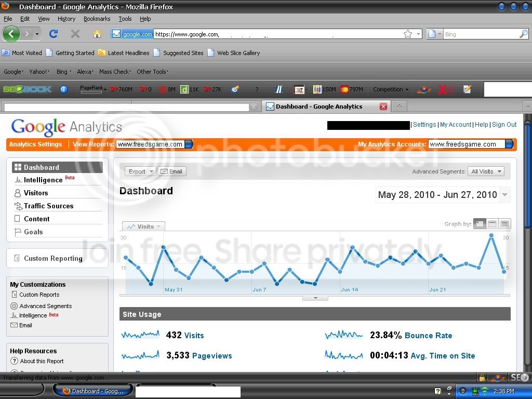
Task: Click the green back arrow button
Action: (11, 34)
